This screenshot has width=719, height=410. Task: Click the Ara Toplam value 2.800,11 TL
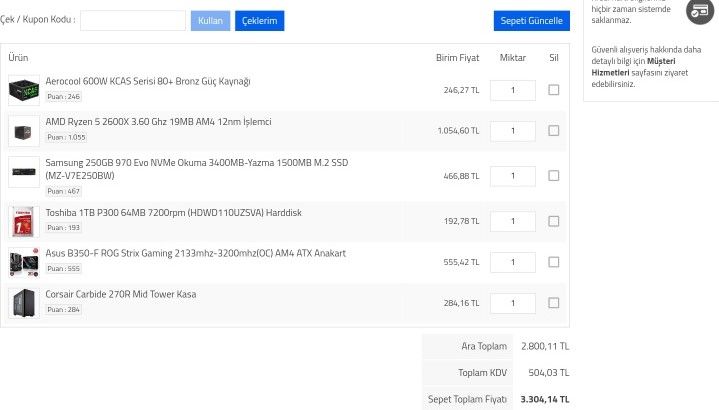click(x=545, y=346)
